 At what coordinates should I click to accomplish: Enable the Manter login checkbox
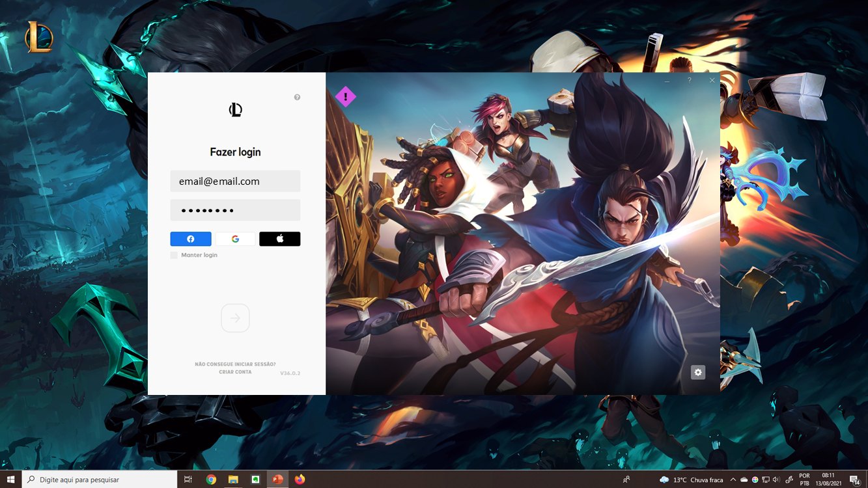174,255
